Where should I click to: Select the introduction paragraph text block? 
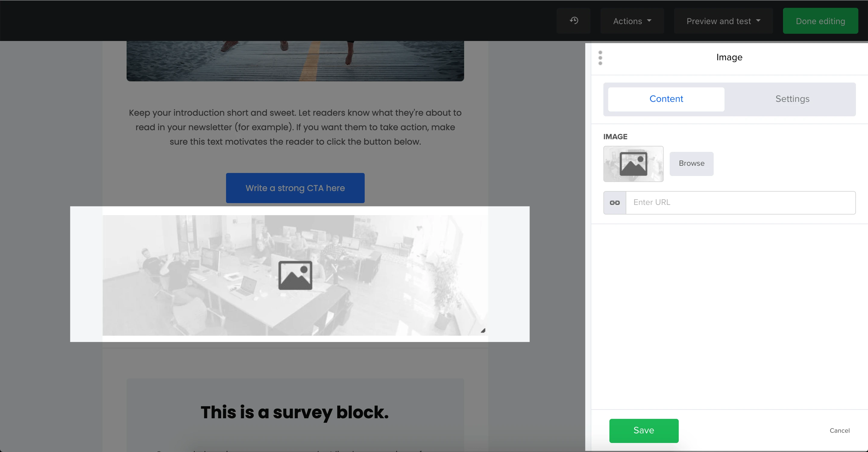(295, 127)
